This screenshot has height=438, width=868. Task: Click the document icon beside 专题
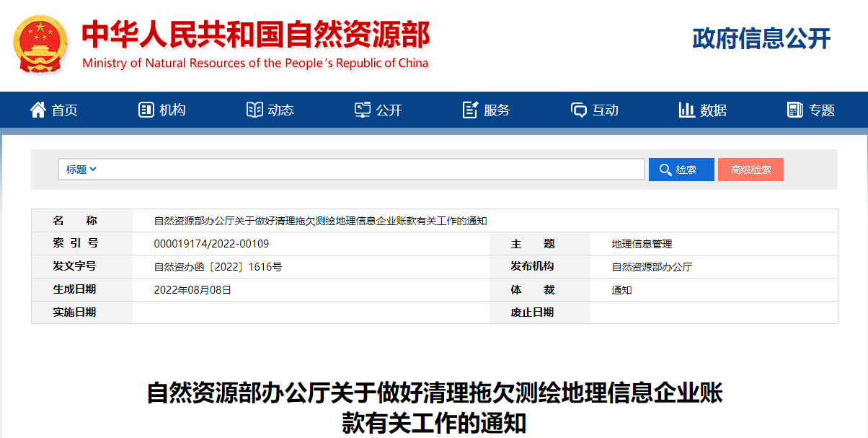(795, 110)
